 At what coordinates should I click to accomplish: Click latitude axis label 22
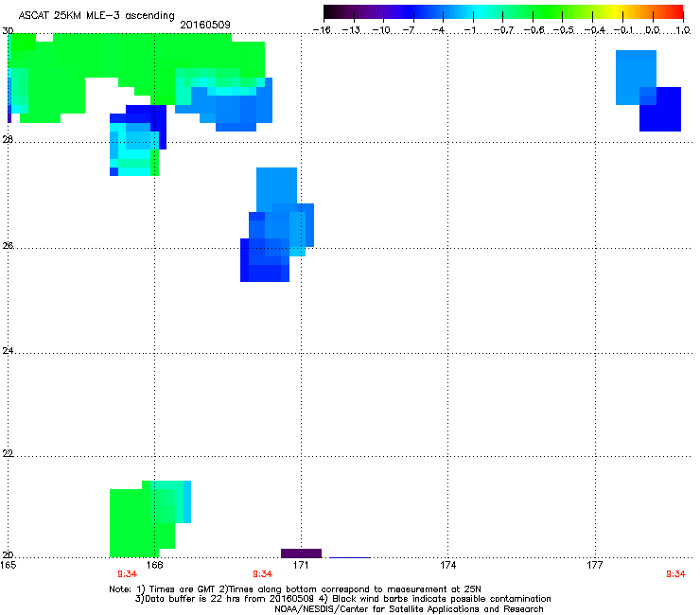(x=8, y=453)
